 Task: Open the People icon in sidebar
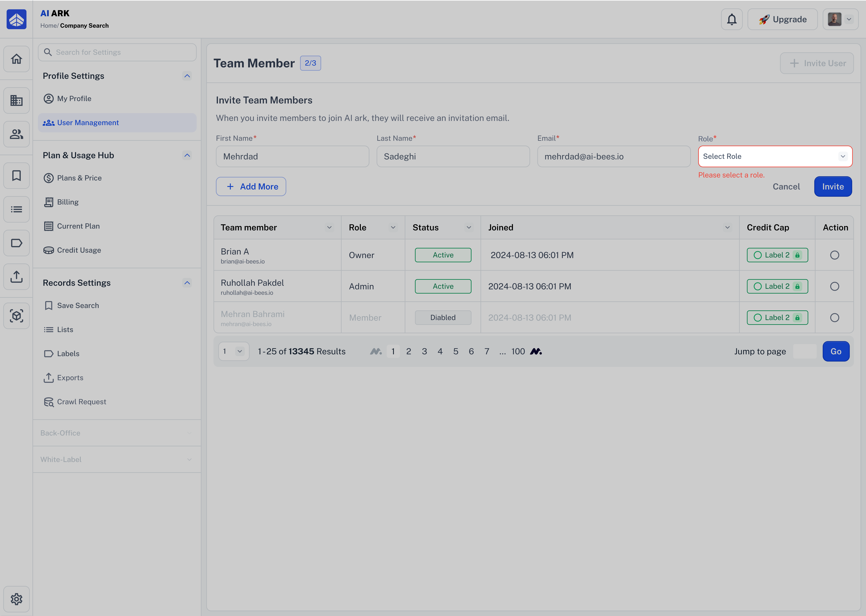pyautogui.click(x=16, y=134)
